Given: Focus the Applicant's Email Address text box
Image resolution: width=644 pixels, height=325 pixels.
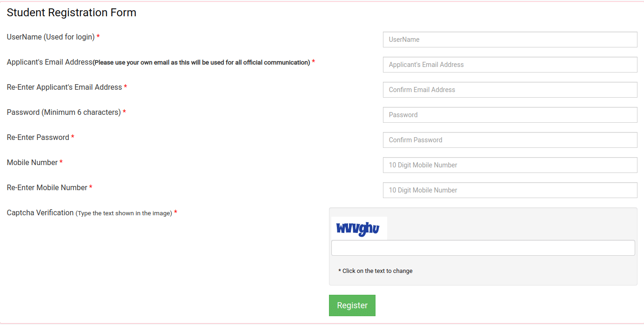Looking at the screenshot, I should click(x=510, y=65).
